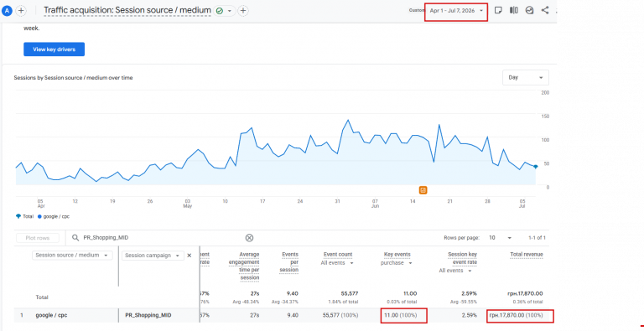Click the 11.00 (100%) key events cell
644x331 pixels.
click(401, 315)
